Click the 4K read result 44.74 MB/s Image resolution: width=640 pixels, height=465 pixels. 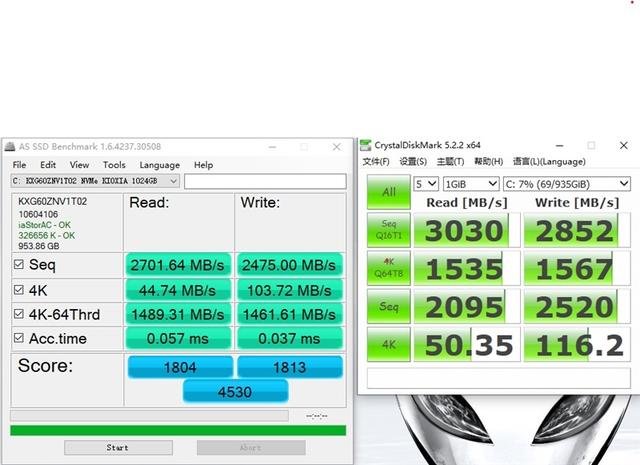click(x=178, y=290)
